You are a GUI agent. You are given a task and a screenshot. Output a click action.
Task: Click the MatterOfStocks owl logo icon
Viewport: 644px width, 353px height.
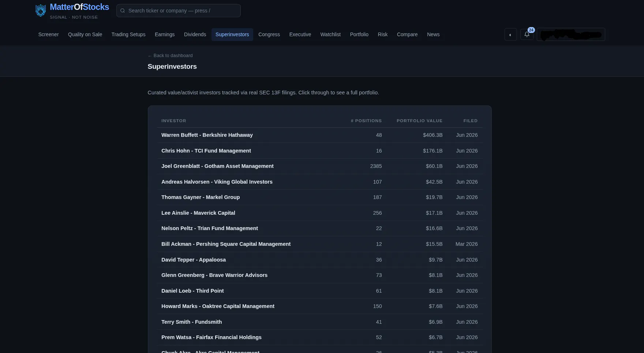pyautogui.click(x=41, y=11)
